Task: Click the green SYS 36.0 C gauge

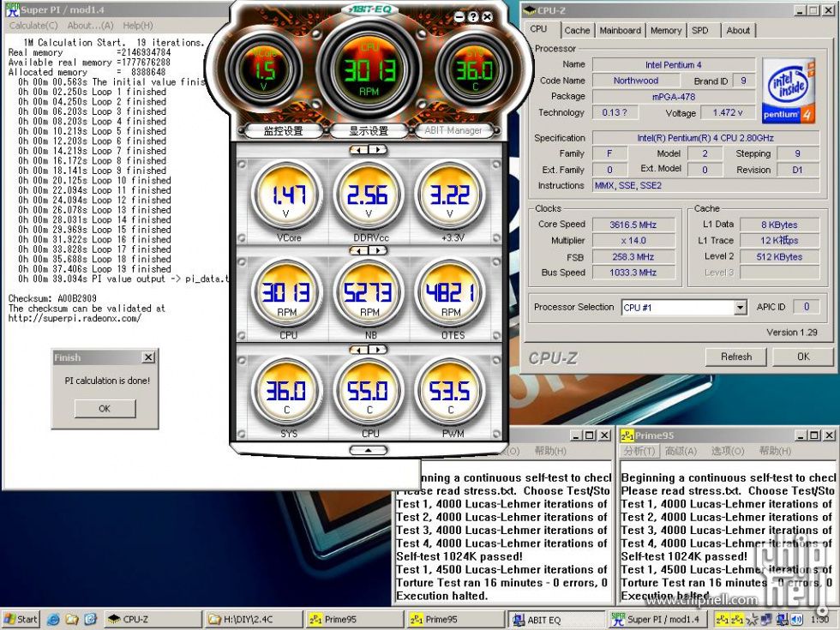Action: [x=475, y=69]
